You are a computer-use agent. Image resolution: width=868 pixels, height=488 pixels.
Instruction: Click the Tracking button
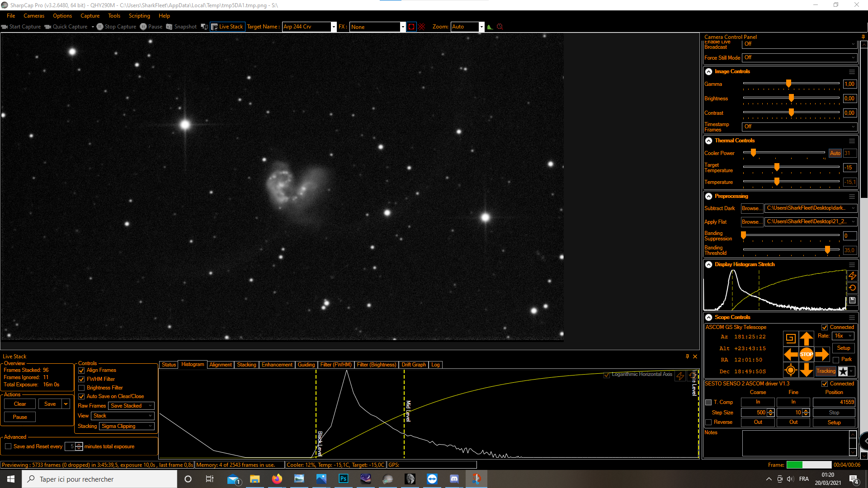tap(826, 371)
